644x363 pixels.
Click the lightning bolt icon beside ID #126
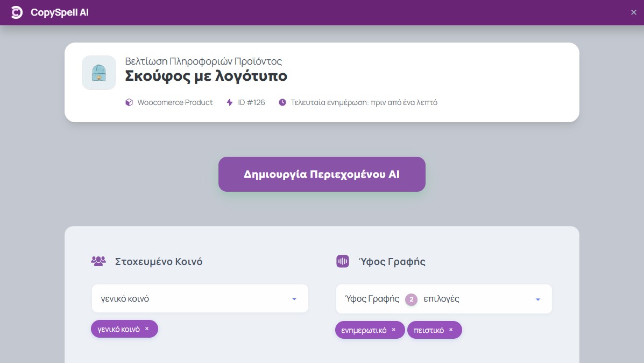[x=230, y=102]
